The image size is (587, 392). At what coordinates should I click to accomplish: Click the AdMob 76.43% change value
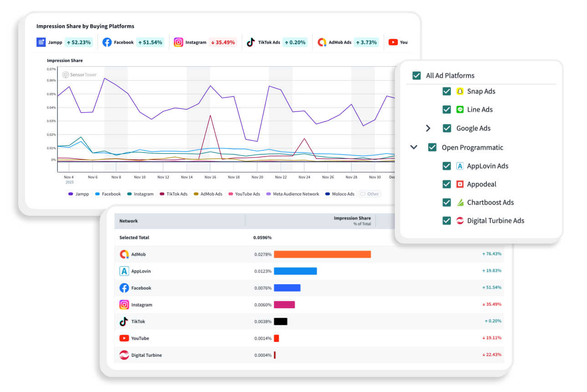coord(492,254)
